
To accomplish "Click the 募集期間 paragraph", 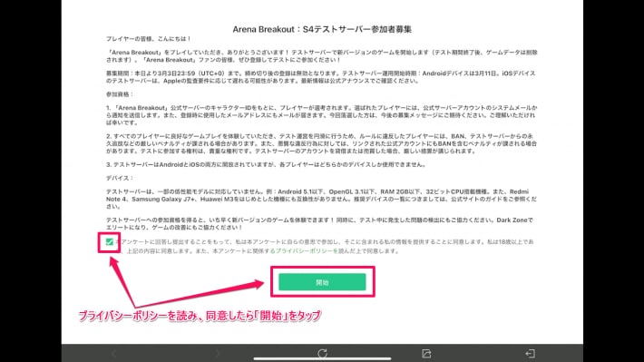I will (x=321, y=77).
